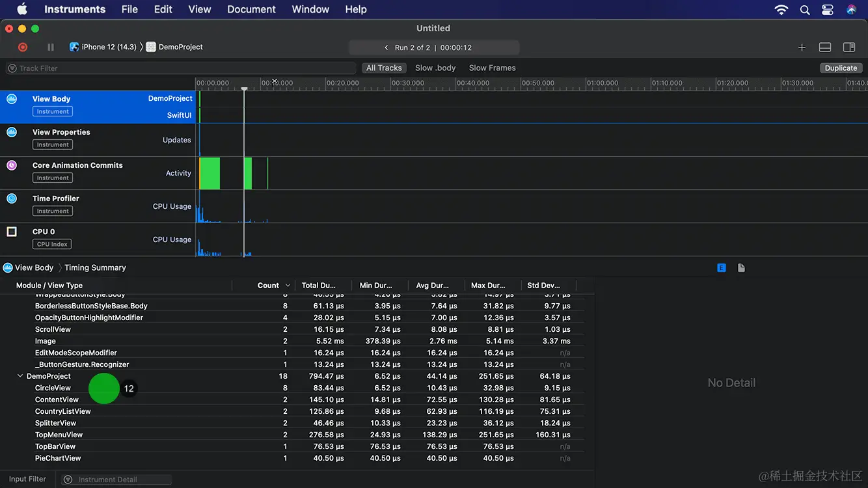
Task: Click the Instrument badge under View Body
Action: 53,112
